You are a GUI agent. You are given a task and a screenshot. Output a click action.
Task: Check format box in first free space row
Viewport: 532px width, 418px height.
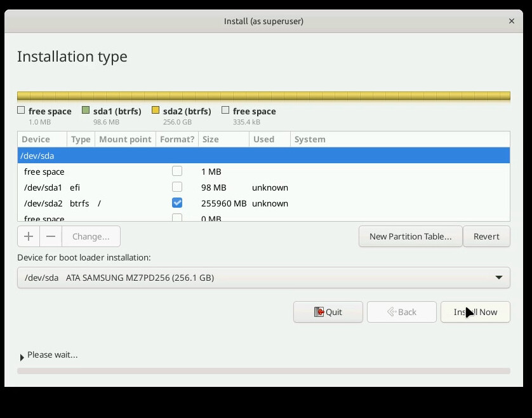(x=177, y=172)
